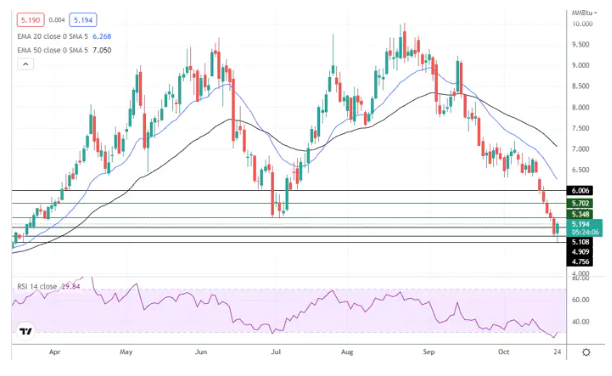The height and width of the screenshot is (376, 612).
Task: Click the RSI 40.00 scale value
Action: (581, 322)
